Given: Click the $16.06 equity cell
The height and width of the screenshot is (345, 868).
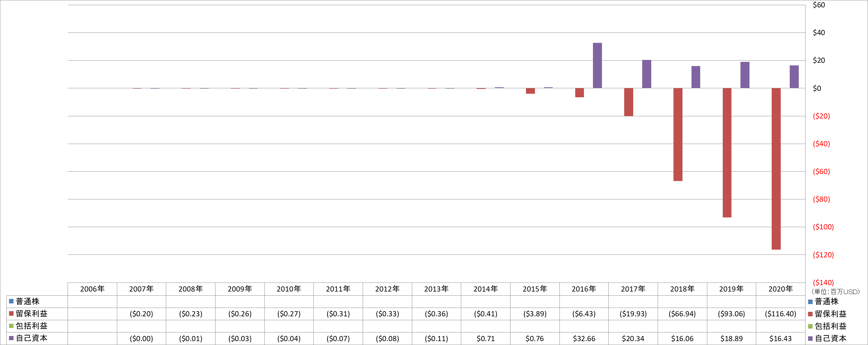Looking at the screenshot, I should [x=683, y=339].
